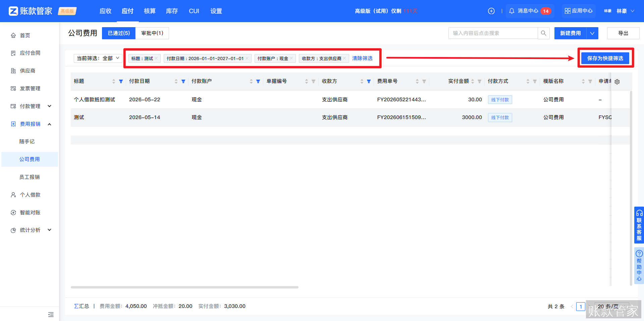Click expense number FY202605221443...
This screenshot has width=644, height=321.
coord(401,100)
